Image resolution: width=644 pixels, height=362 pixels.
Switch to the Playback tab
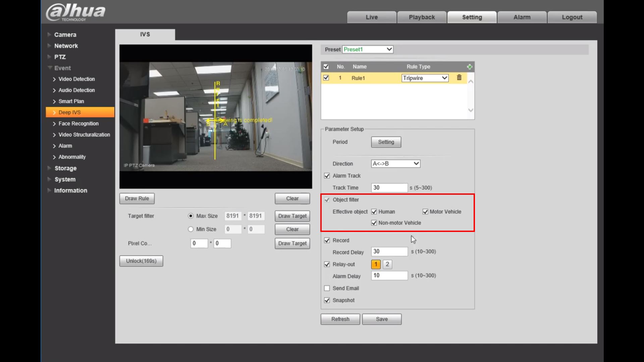[x=422, y=17]
